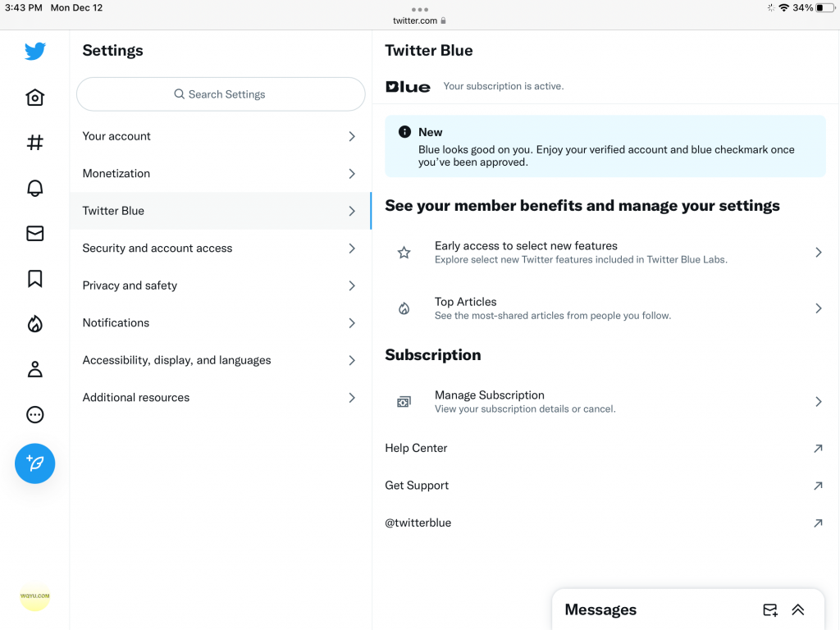Click chevron next to Your account
Image resolution: width=840 pixels, height=630 pixels.
352,137
